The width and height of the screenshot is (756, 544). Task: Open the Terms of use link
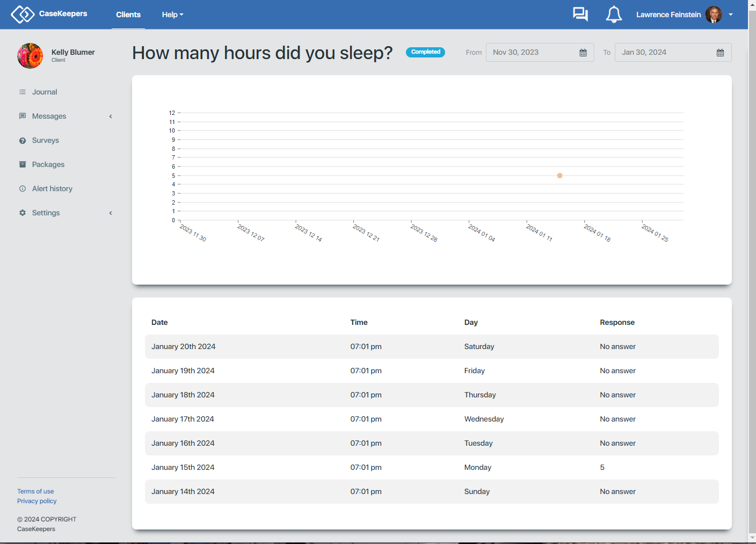pyautogui.click(x=35, y=491)
